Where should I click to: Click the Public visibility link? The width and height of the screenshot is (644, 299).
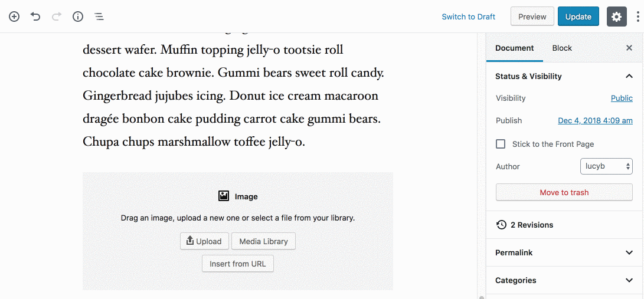[622, 98]
